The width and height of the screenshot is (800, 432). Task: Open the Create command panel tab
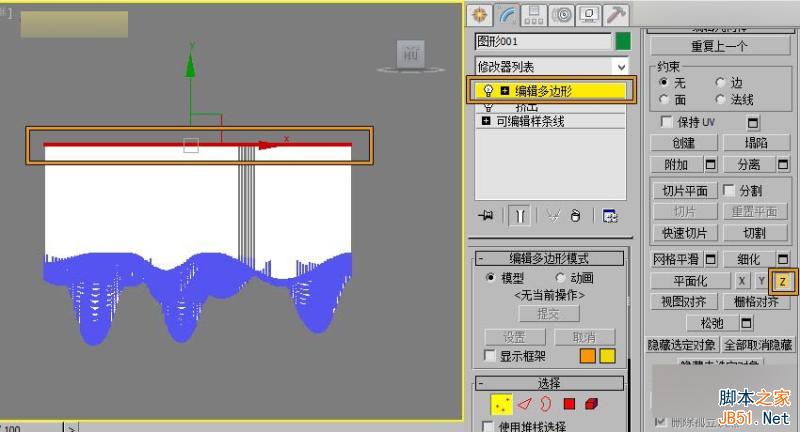click(479, 15)
